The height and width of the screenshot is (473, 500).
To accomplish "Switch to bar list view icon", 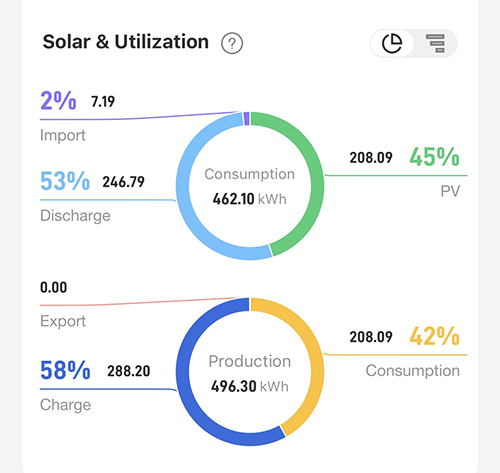I will [435, 43].
